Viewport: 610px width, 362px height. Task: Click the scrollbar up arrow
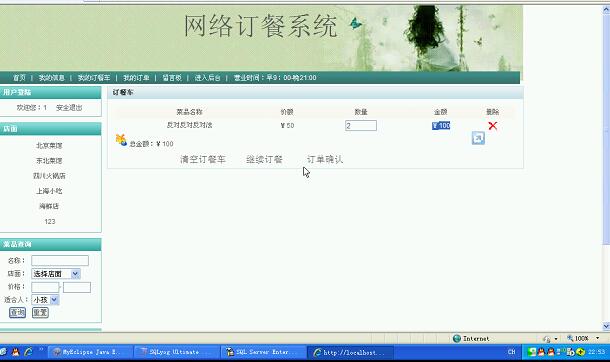(x=606, y=10)
